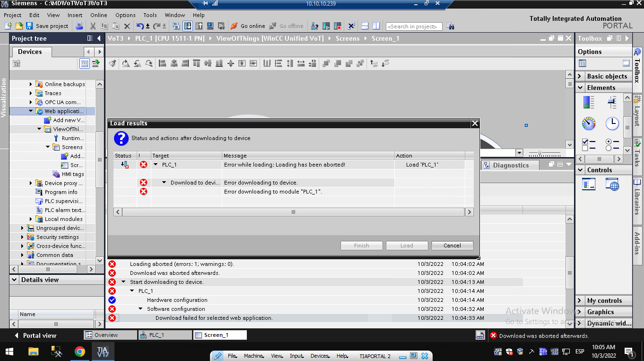Select the Gauge element in Toolbox
644x361 pixels.
point(589,123)
